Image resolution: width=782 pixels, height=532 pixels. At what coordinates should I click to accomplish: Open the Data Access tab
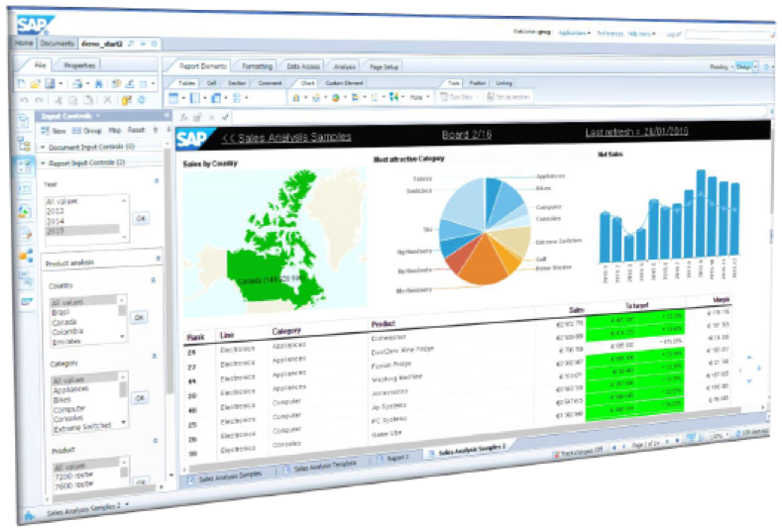301,66
